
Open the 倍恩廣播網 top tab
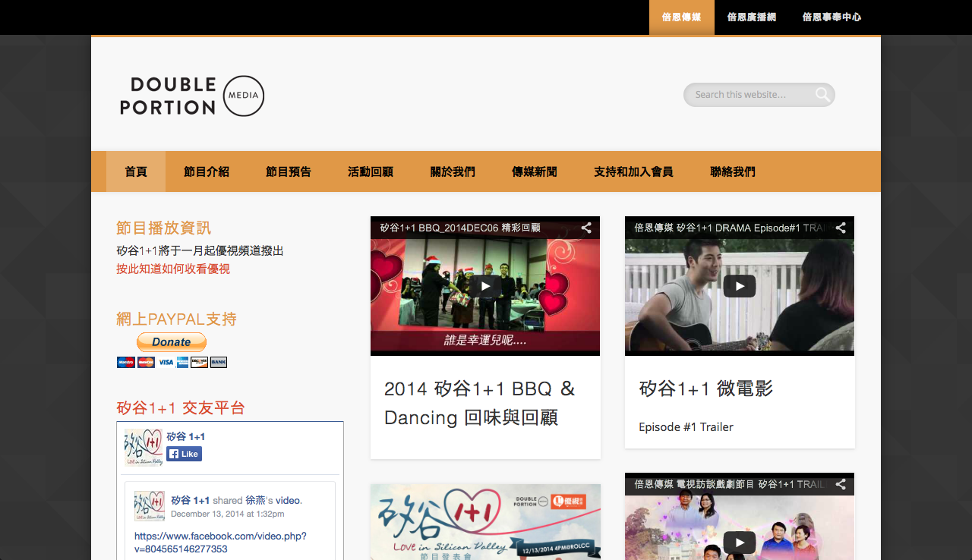[x=751, y=17]
